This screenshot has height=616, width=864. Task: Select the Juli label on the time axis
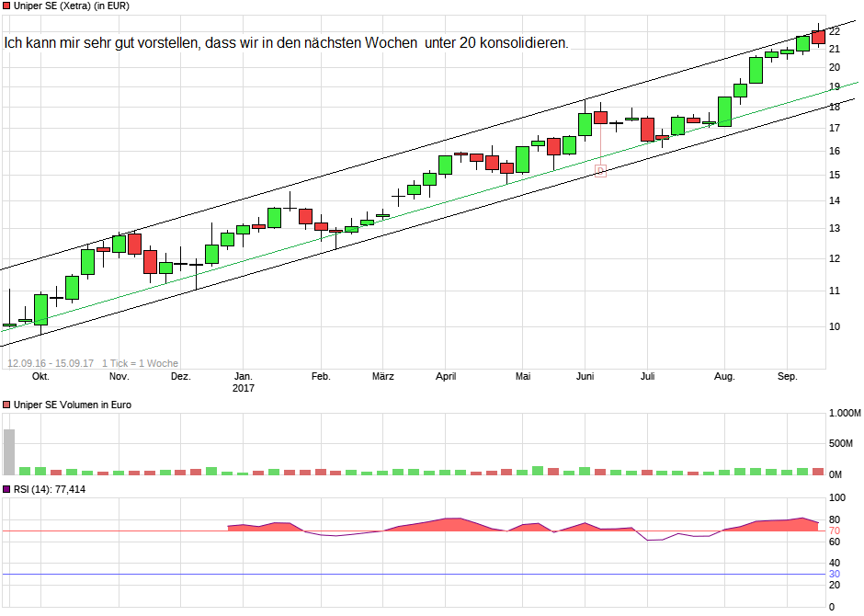click(647, 376)
